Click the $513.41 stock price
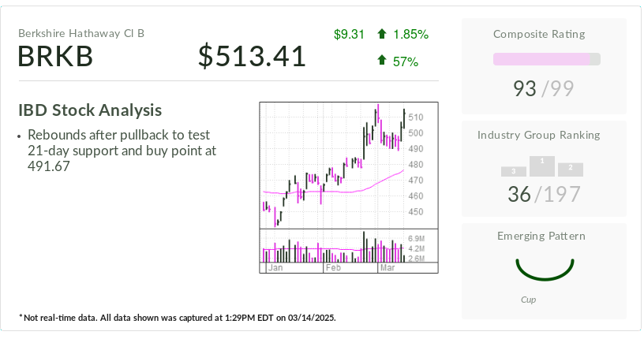 tap(253, 56)
